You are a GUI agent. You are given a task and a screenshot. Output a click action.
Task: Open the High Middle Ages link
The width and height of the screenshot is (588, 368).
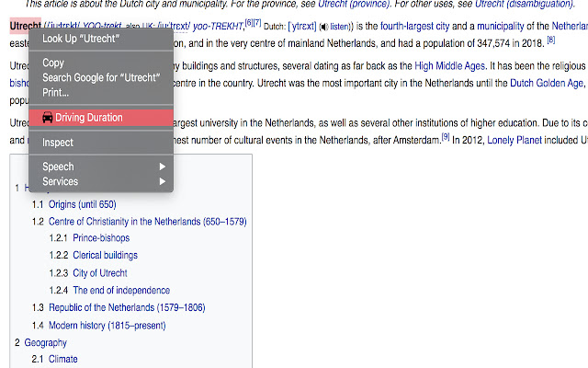click(449, 66)
